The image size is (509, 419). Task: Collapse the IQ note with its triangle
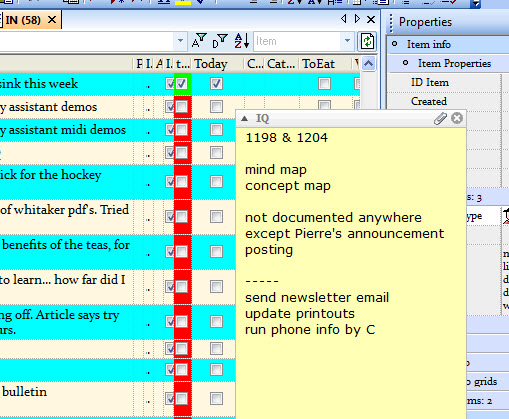coord(244,118)
